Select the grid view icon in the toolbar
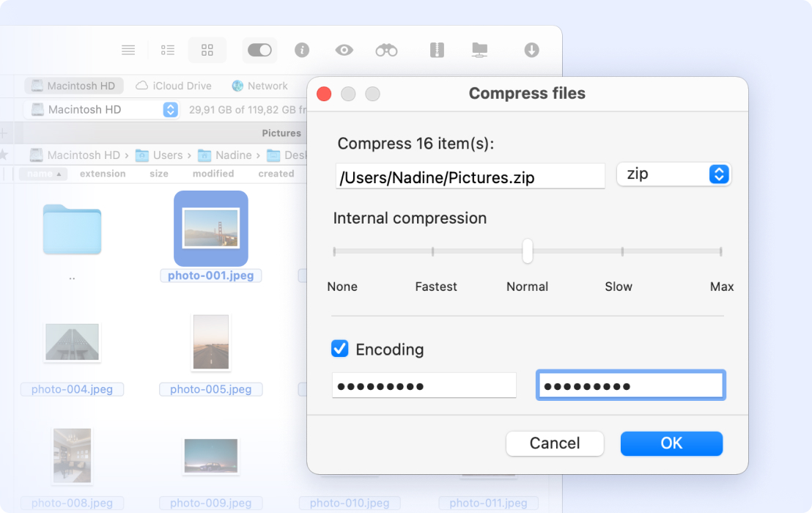812x513 pixels. point(207,50)
